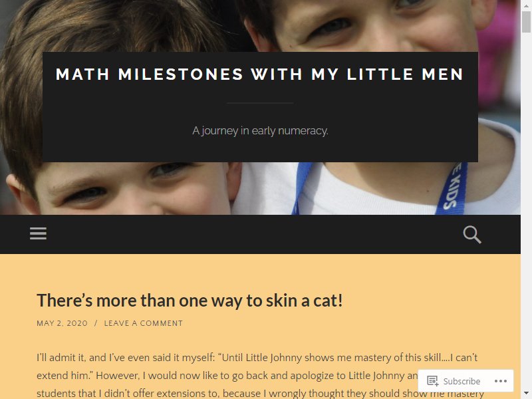The height and width of the screenshot is (399, 532).
Task: Open the hamburger menu in the navigation bar
Action: click(38, 233)
